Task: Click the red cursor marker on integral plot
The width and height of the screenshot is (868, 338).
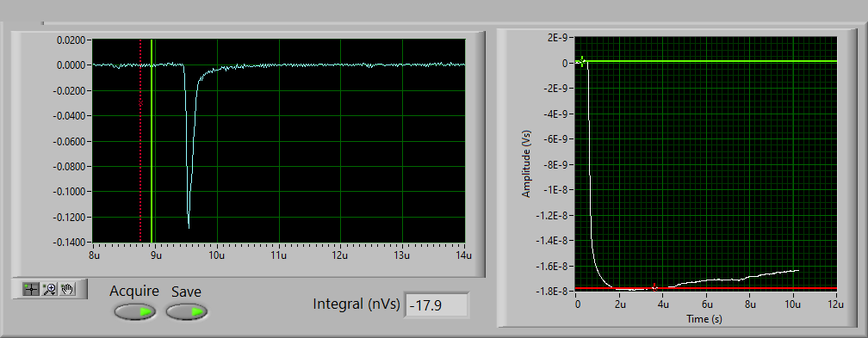Action: click(654, 287)
